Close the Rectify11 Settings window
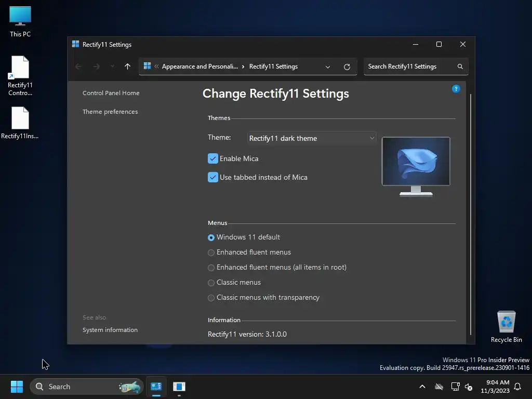532x399 pixels. click(463, 45)
